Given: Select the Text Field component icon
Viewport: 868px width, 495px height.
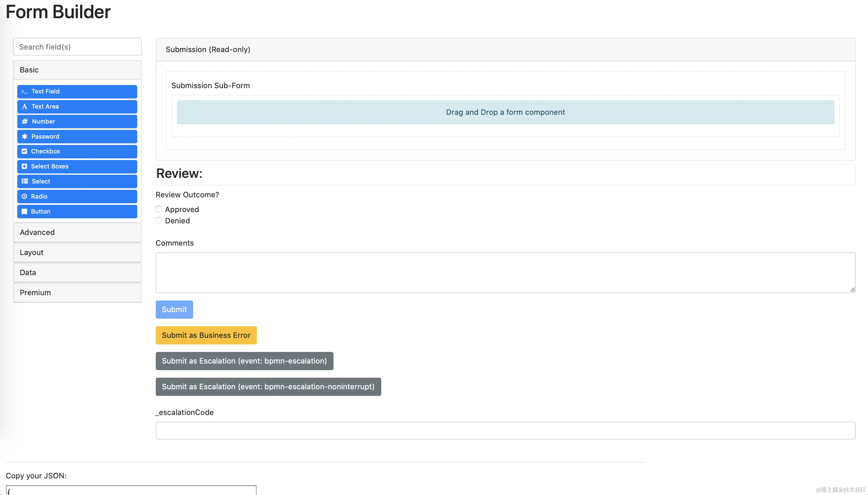Looking at the screenshot, I should point(24,92).
